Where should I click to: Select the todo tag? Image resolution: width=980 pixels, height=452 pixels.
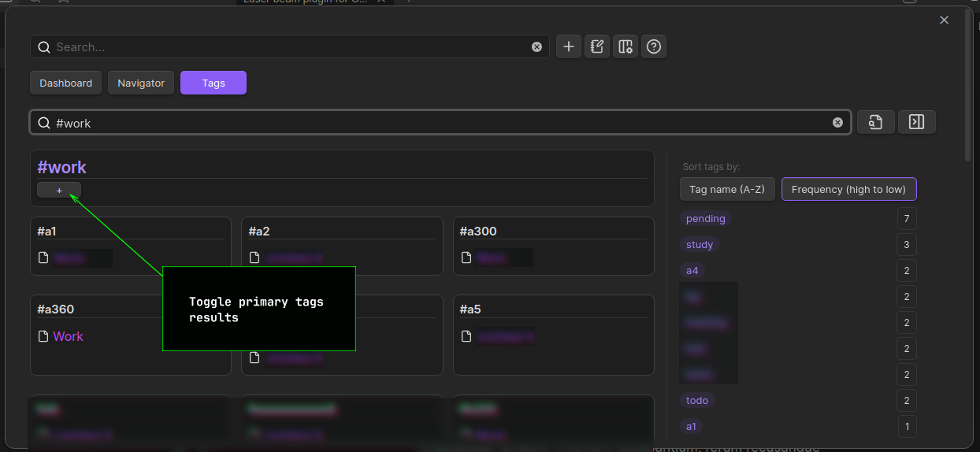click(x=697, y=400)
